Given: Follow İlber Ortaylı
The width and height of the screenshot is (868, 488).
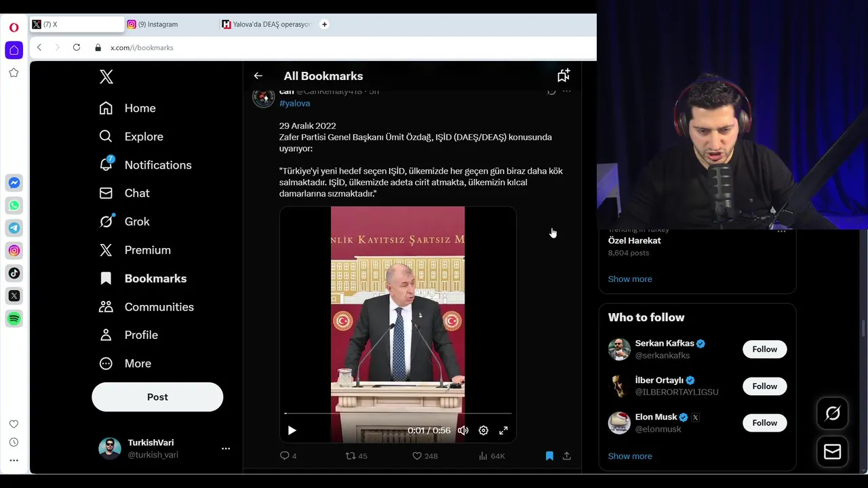Looking at the screenshot, I should click(764, 386).
